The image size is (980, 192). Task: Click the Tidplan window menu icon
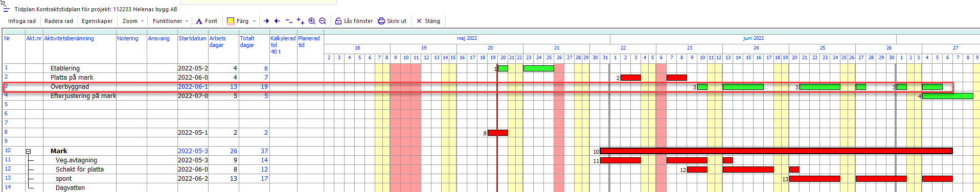7,9
